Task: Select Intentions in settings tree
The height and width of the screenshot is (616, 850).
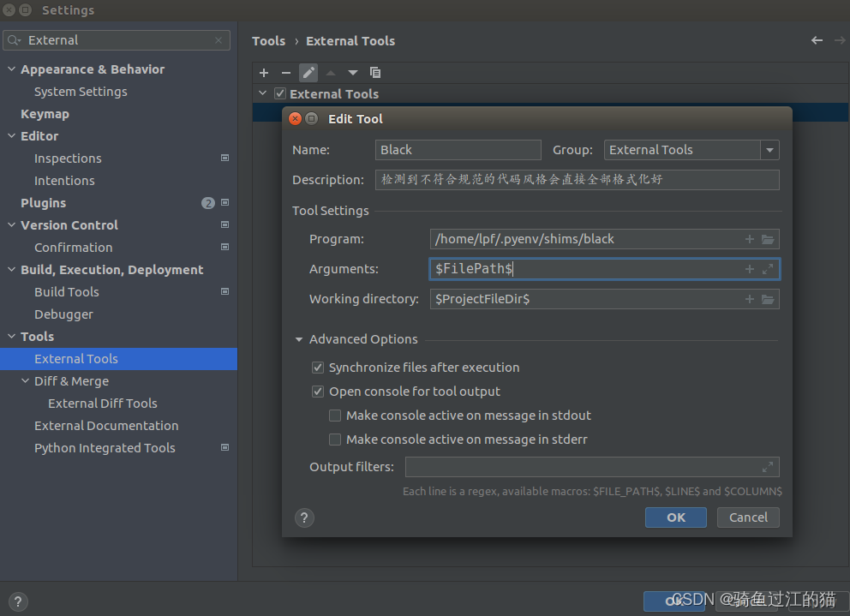Action: 64,181
